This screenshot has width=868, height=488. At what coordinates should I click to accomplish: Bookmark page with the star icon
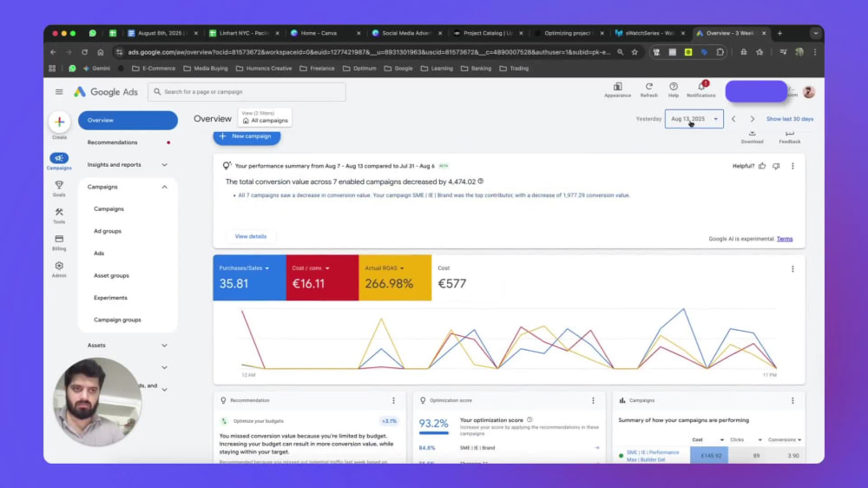pos(635,52)
